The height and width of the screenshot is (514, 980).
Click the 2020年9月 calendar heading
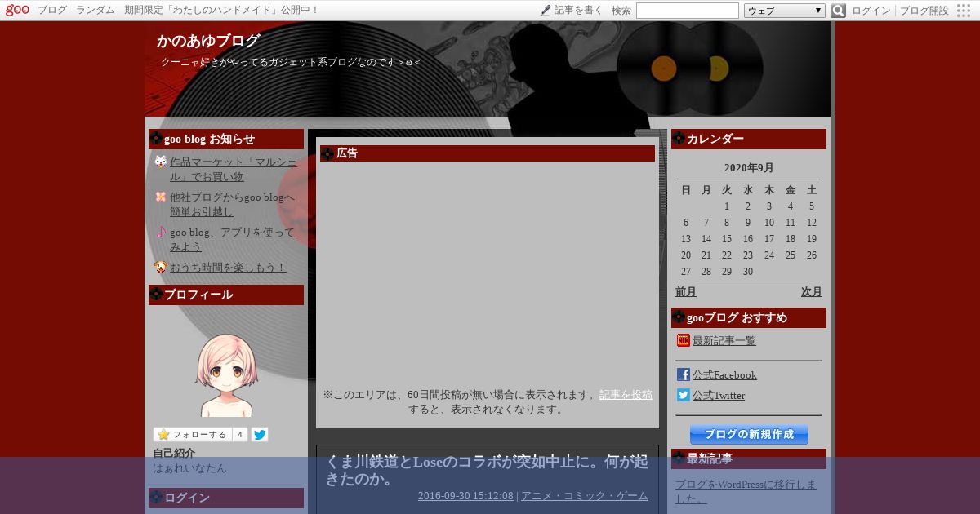(x=749, y=168)
